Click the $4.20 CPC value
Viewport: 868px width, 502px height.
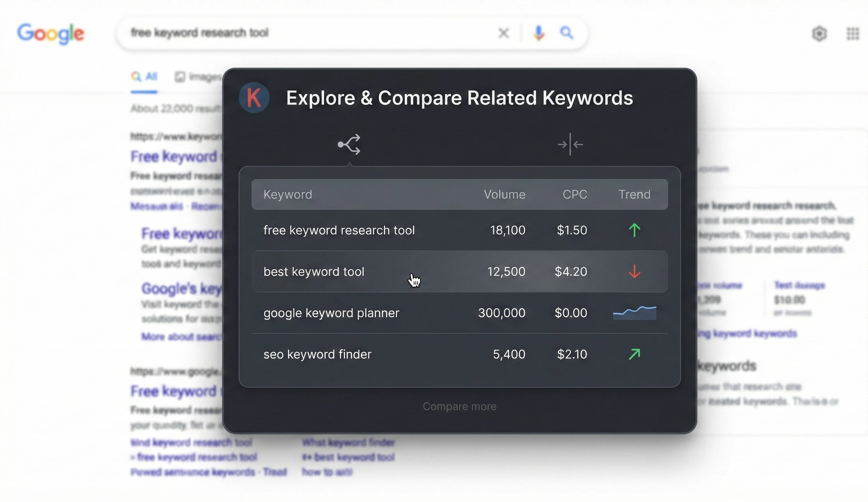pos(571,271)
